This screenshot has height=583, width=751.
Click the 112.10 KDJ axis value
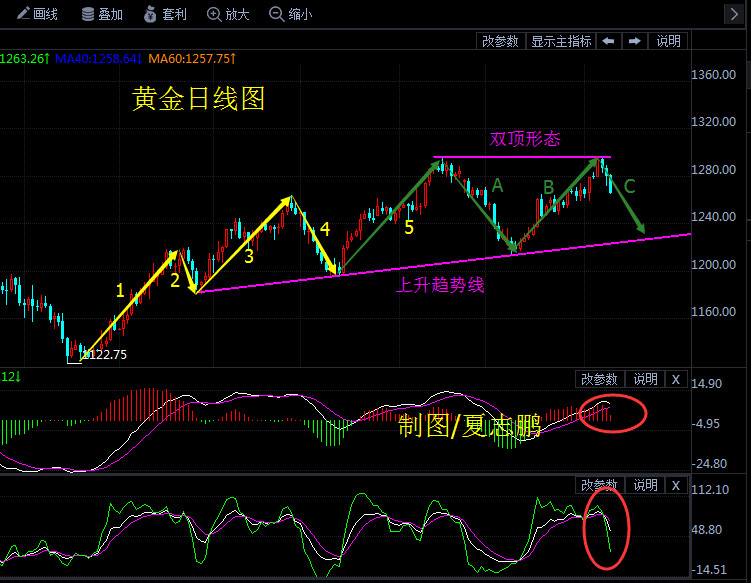[x=710, y=490]
